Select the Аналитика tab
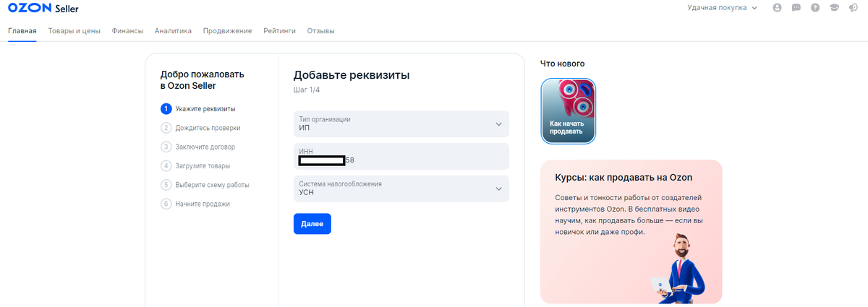868x307 pixels. point(173,31)
